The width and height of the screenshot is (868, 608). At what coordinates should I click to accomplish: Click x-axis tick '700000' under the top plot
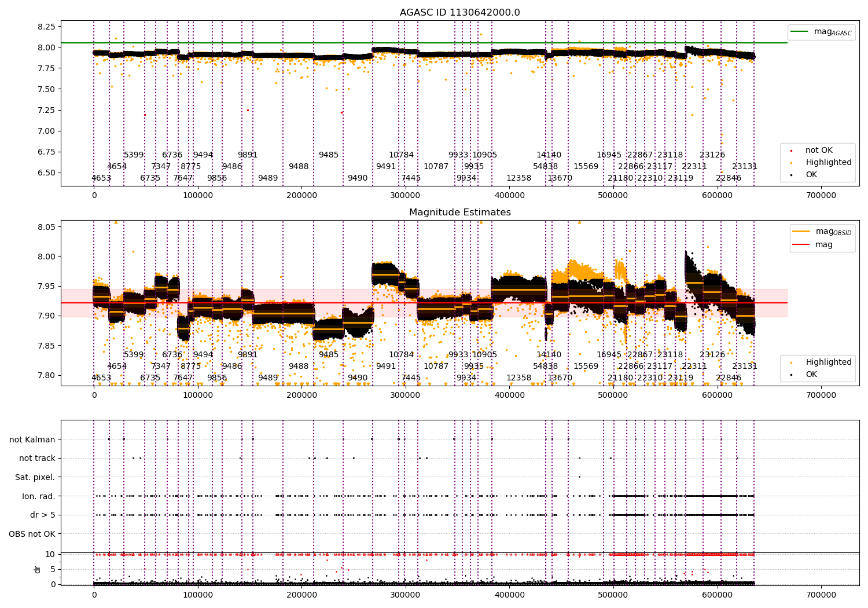pos(821,196)
